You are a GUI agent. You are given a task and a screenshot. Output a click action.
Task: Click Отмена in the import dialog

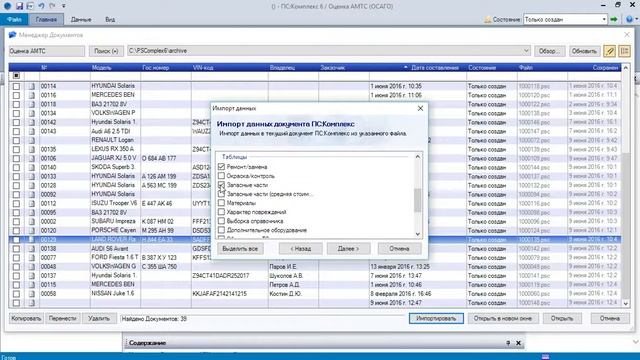coord(399,249)
